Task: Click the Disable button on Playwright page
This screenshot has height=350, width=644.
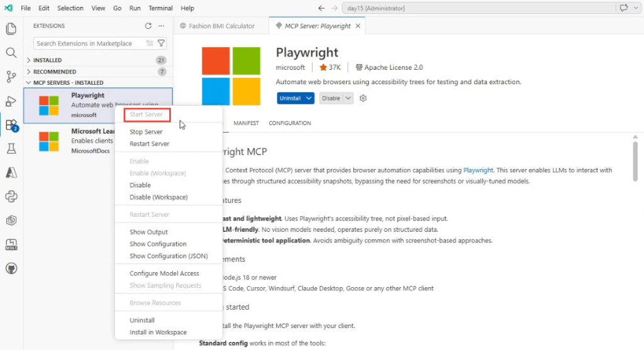Action: coord(331,98)
